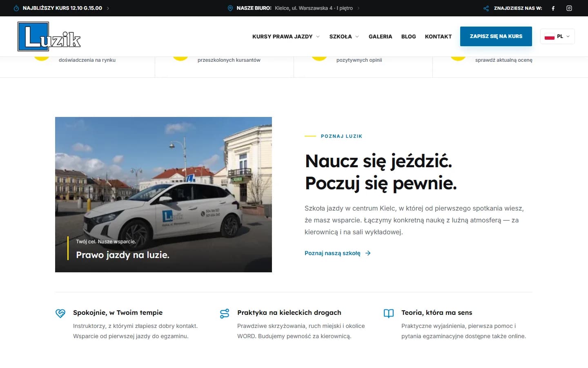
Task: Click the NAJBLIŻSZY KURS 12.10 G.15.00 link
Action: (x=62, y=8)
